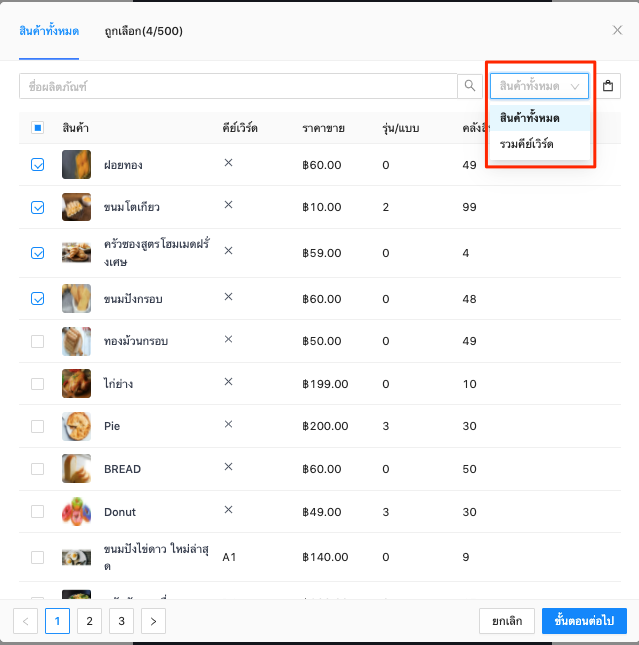This screenshot has width=639, height=645.
Task: Go to next page arrow
Action: [x=153, y=621]
